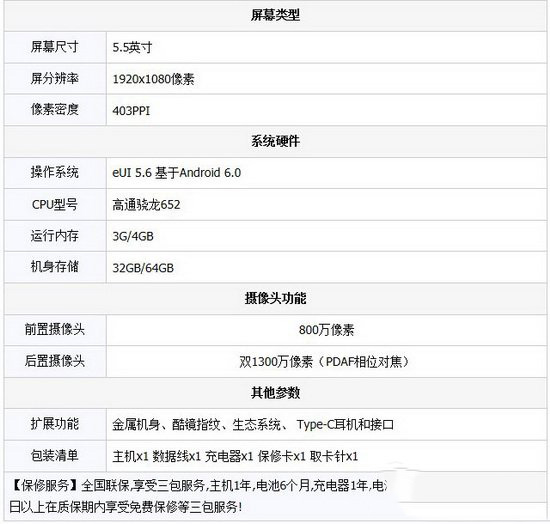Click the 5.5英寸 value
Image resolution: width=550 pixels, height=524 pixels.
pyautogui.click(x=132, y=48)
